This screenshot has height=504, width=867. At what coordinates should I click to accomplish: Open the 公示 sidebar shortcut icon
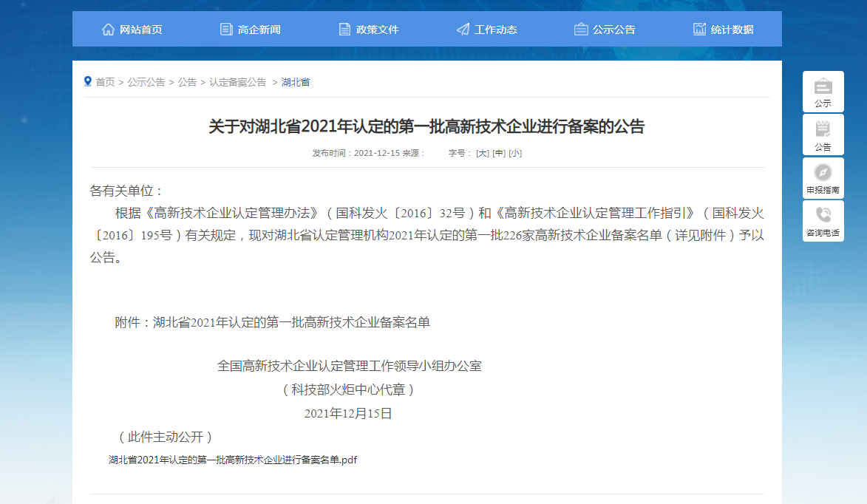coord(823,86)
